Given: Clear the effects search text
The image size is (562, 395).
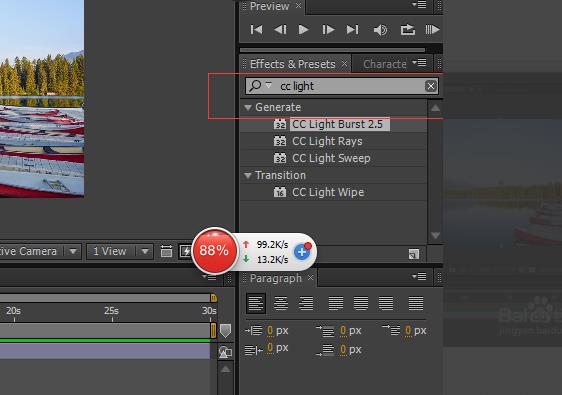Looking at the screenshot, I should 431,86.
